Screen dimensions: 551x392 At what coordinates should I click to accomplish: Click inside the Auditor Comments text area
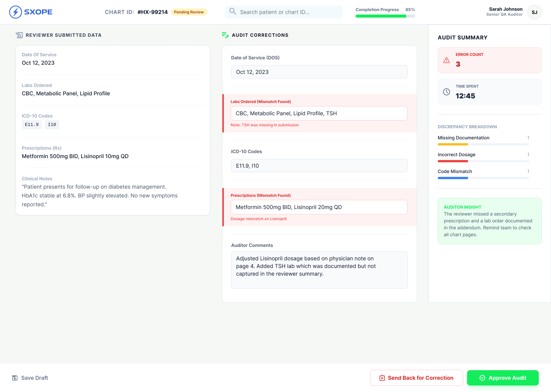click(320, 270)
